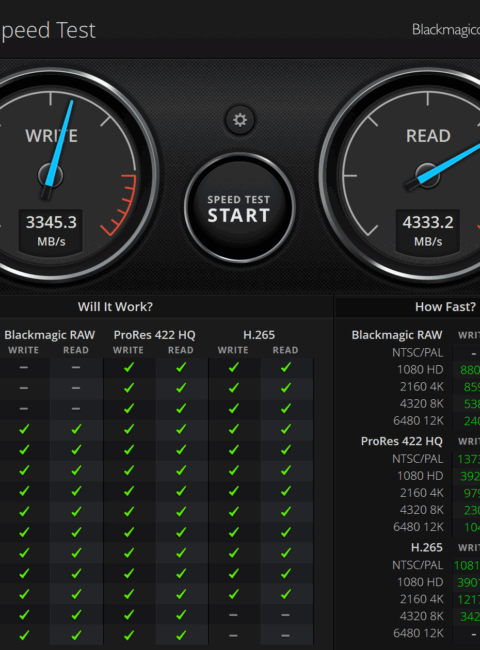Click READ column label under Blackmagic RAW, Will It Work
This screenshot has width=480, height=650.
coord(76,350)
